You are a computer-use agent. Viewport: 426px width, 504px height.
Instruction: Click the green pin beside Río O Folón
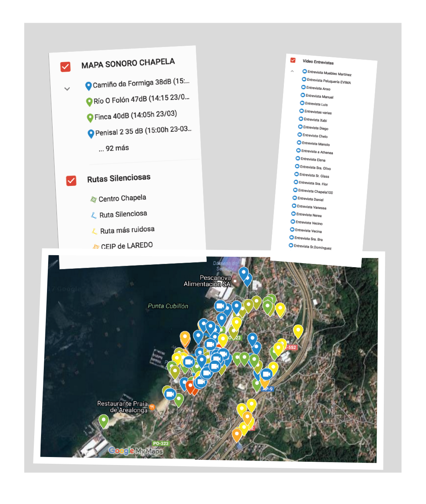tap(90, 102)
